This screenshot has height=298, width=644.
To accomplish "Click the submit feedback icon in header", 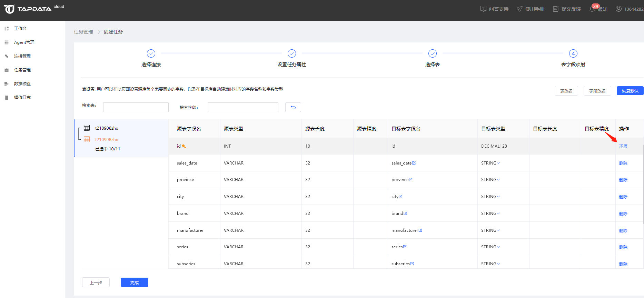I will click(556, 9).
